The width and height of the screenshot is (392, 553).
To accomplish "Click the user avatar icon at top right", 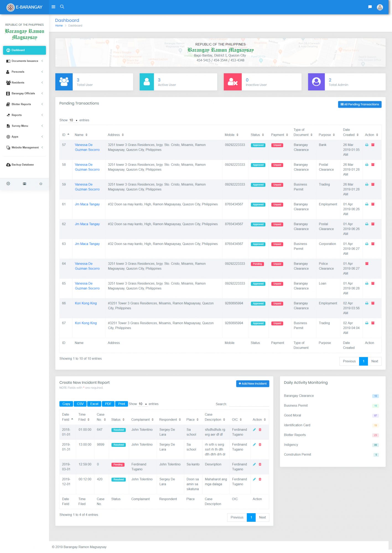I will (x=380, y=7).
